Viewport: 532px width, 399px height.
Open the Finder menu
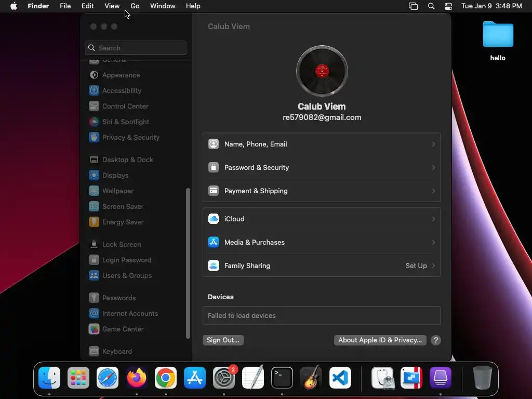[x=38, y=6]
